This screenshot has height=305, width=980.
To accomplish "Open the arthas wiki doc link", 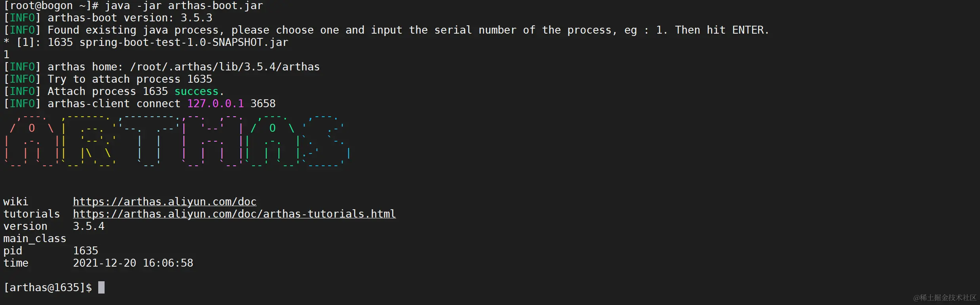I will (x=164, y=202).
